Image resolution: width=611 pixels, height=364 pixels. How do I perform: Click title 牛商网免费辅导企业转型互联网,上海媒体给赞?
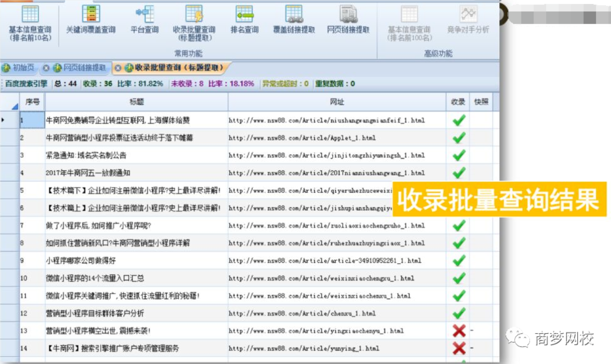click(x=118, y=121)
